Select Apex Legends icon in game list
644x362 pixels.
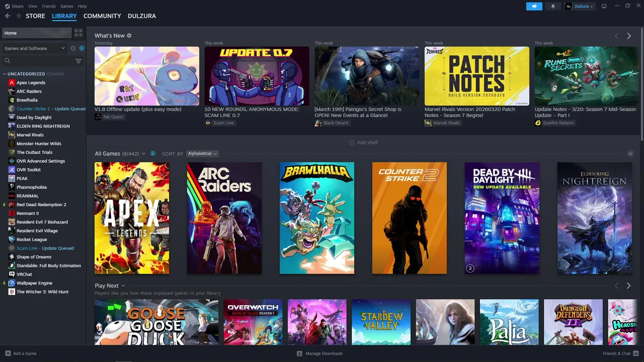[x=12, y=82]
